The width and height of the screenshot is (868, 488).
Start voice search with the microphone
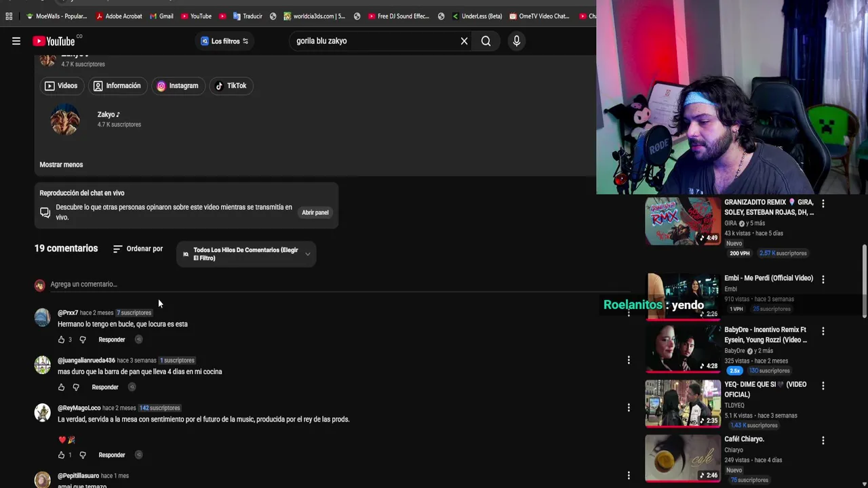(517, 41)
